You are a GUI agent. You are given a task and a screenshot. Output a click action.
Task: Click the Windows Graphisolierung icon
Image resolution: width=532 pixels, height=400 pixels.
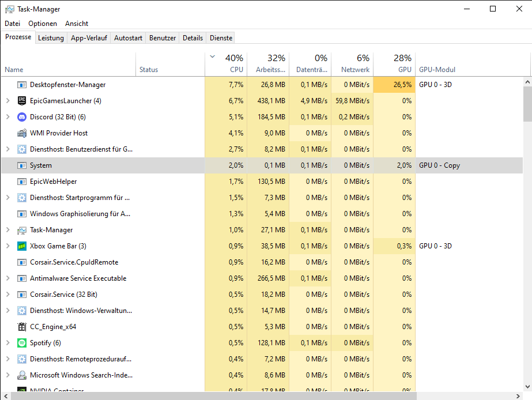point(22,214)
